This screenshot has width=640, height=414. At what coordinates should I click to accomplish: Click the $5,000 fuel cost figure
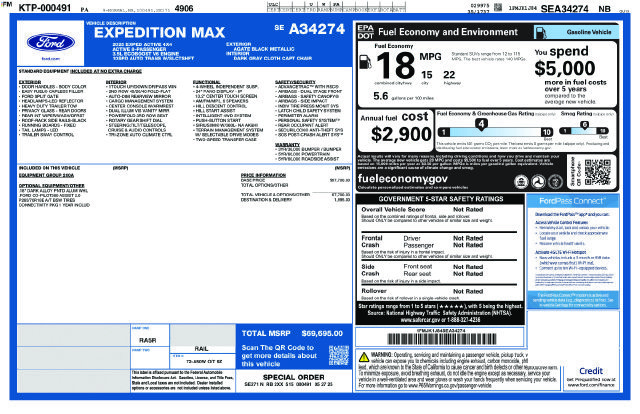pos(565,68)
